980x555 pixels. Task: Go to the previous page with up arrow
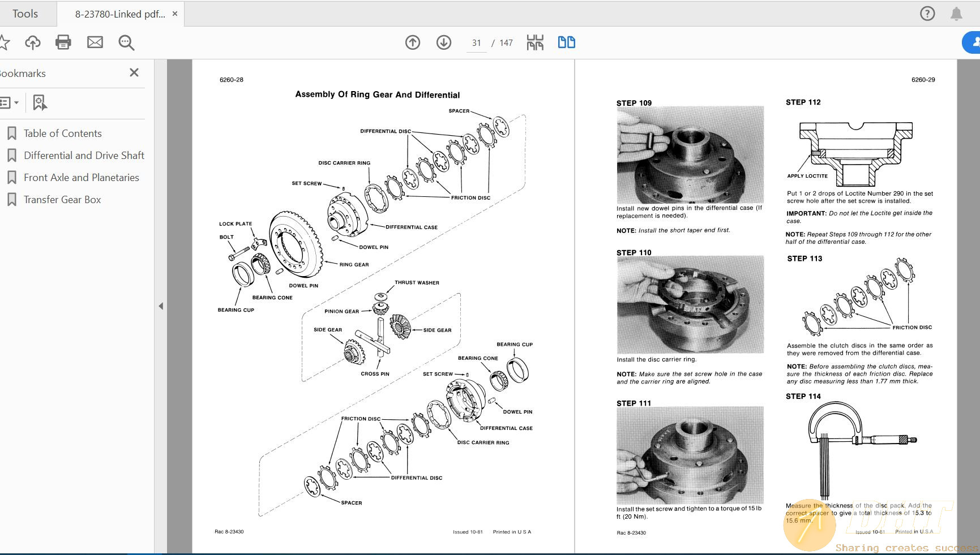pyautogui.click(x=413, y=42)
